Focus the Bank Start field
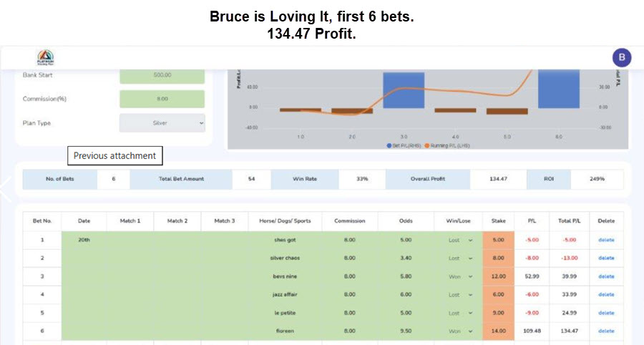 (x=162, y=75)
